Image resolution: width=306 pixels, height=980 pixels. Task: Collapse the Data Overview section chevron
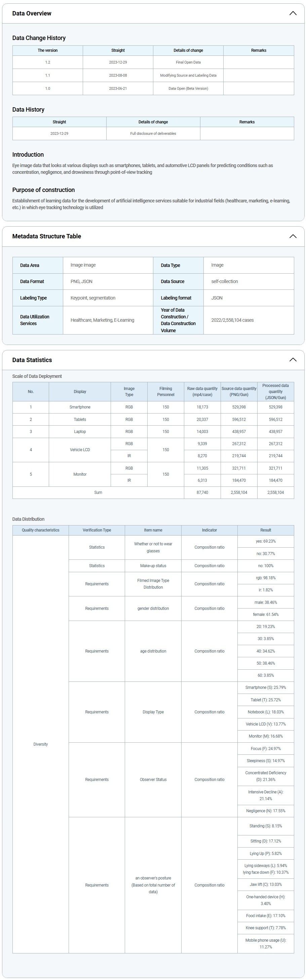click(x=293, y=13)
